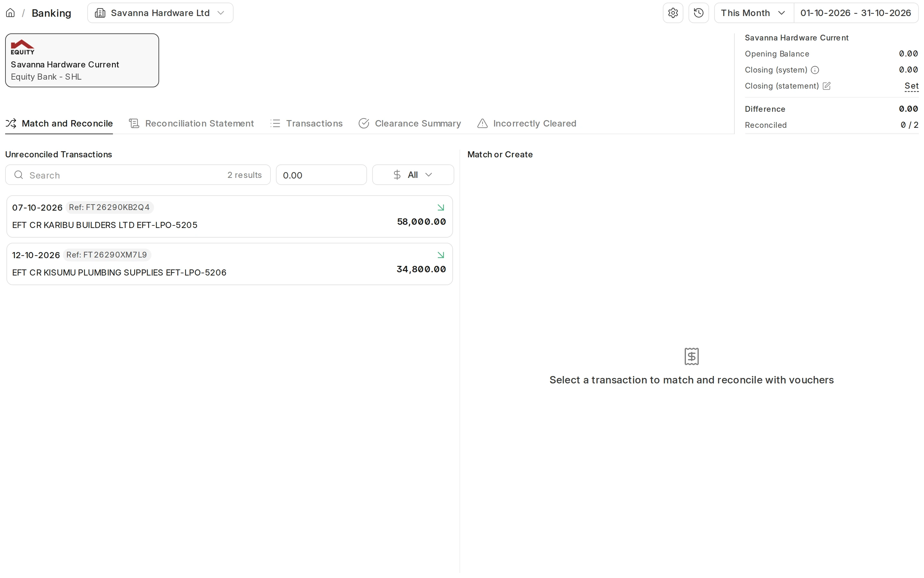Click date 12-10-2026
The width and height of the screenshot is (924, 578).
point(36,255)
